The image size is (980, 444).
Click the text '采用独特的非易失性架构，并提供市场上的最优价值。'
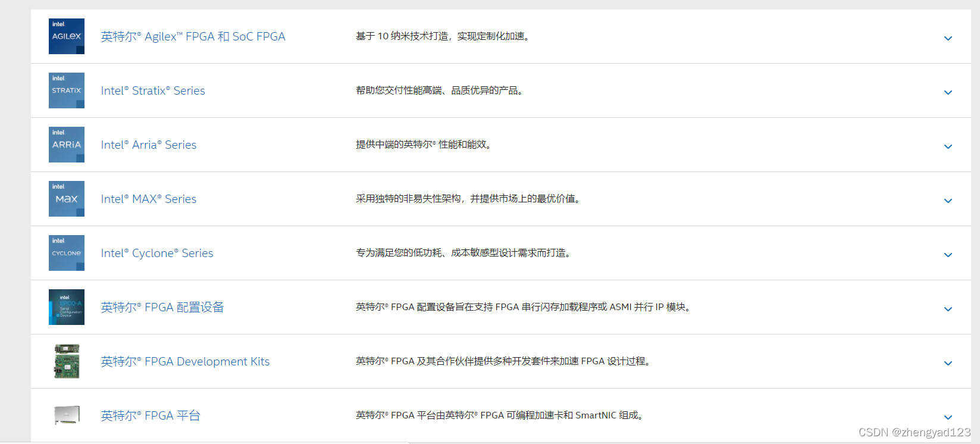click(468, 199)
